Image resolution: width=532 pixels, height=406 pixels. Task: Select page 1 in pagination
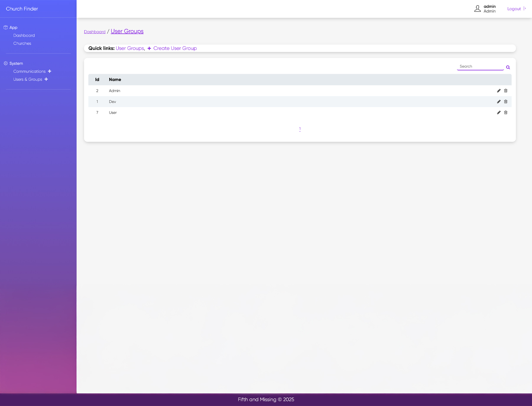(x=300, y=128)
